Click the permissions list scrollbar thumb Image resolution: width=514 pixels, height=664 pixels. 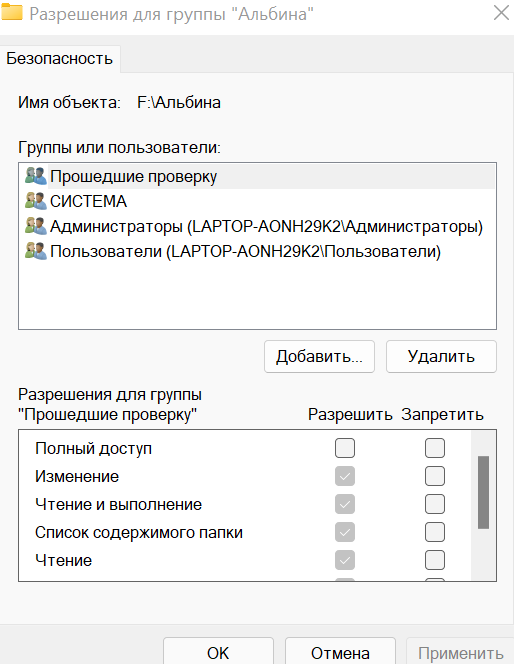(483, 492)
